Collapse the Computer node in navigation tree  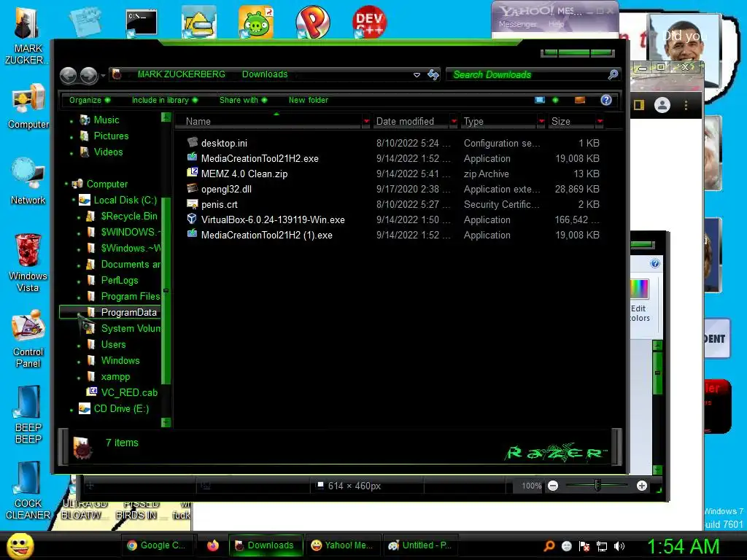[x=66, y=184]
